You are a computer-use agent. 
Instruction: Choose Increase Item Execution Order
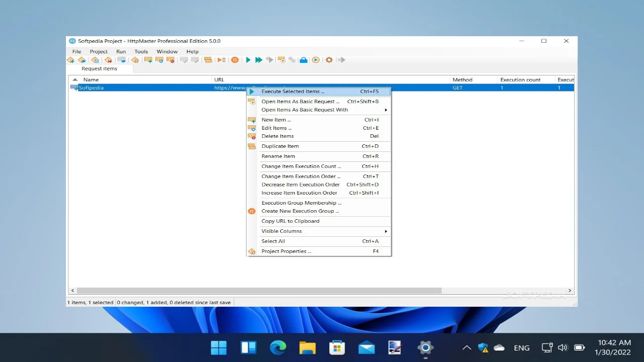tap(319, 193)
